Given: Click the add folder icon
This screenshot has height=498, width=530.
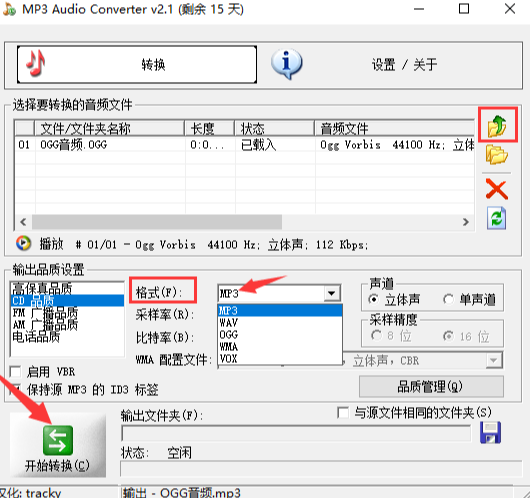Looking at the screenshot, I should [497, 155].
